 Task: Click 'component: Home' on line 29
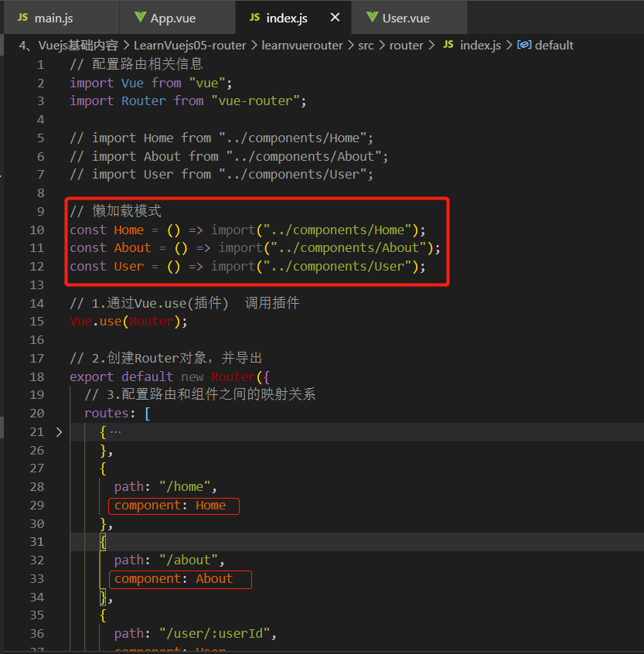pos(170,505)
